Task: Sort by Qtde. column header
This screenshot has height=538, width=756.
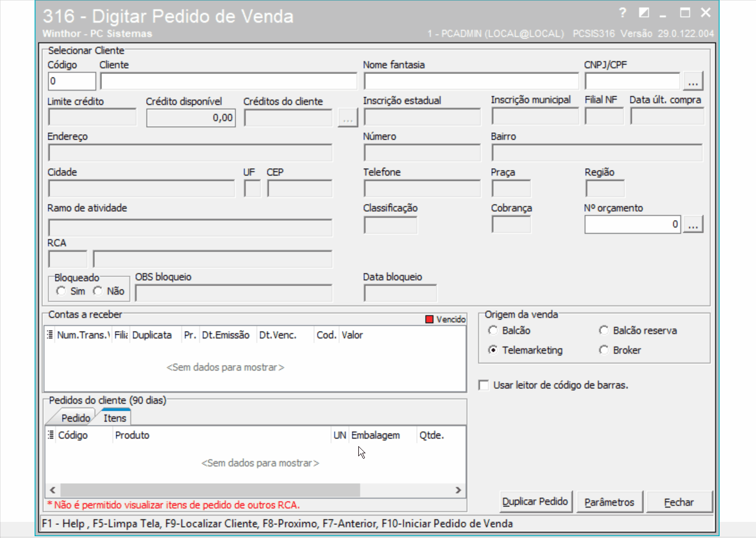Action: click(441, 435)
